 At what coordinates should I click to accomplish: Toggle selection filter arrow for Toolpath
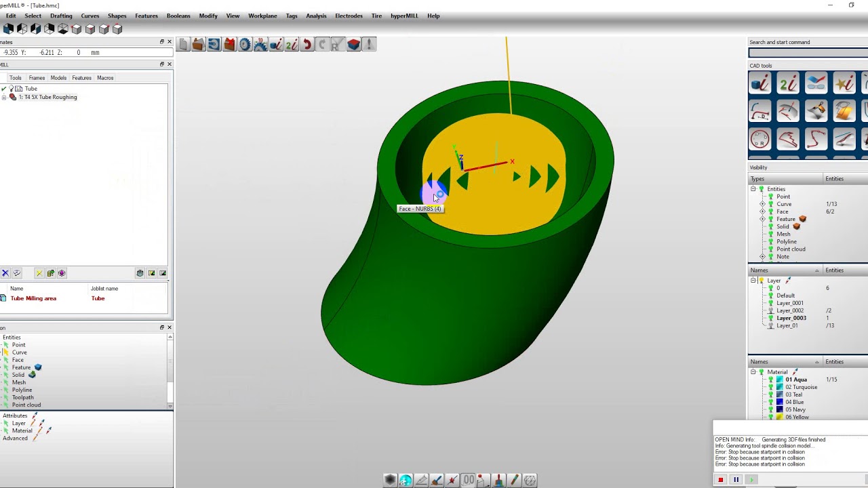[7, 397]
